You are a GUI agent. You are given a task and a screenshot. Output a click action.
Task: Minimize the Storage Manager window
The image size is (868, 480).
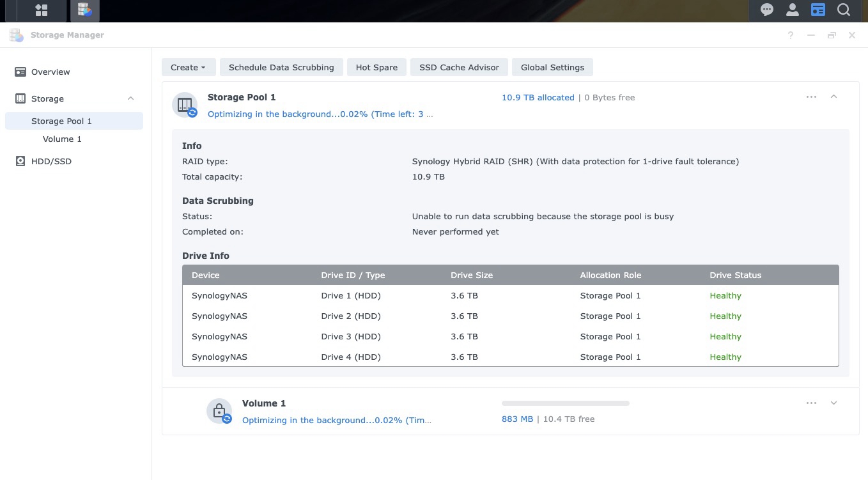click(811, 35)
